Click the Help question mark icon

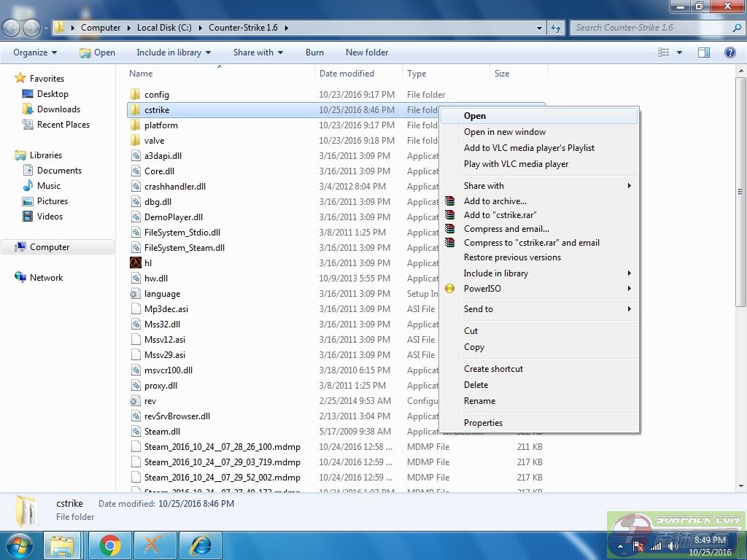click(729, 52)
